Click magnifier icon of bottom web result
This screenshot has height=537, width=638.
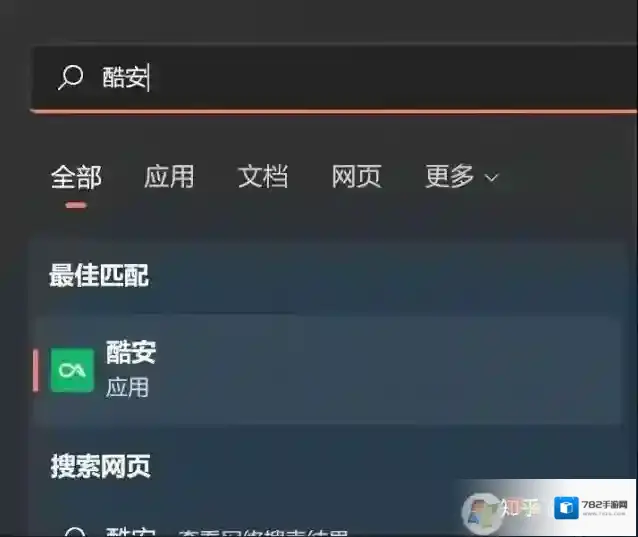(75, 532)
